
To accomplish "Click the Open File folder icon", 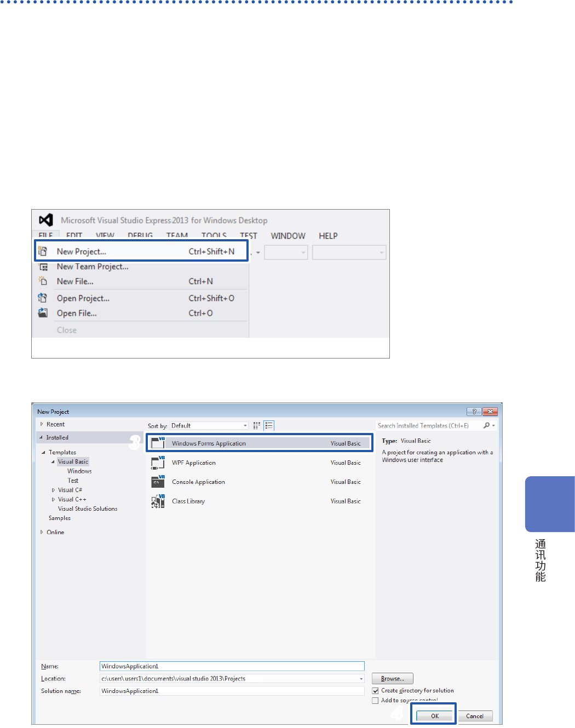I will [x=43, y=313].
